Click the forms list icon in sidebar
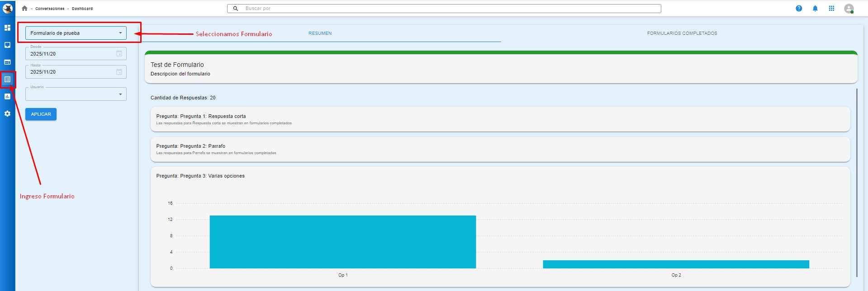868x291 pixels. [x=7, y=79]
